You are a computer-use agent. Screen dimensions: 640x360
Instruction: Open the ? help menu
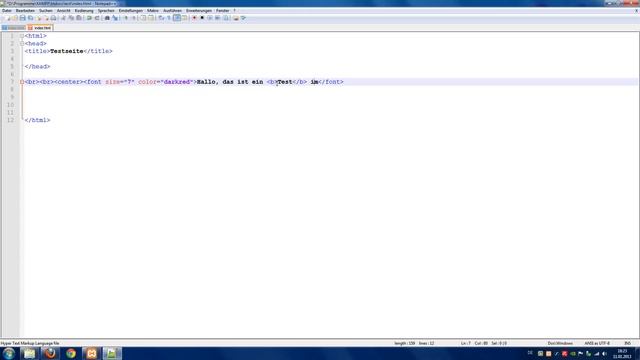[234, 11]
